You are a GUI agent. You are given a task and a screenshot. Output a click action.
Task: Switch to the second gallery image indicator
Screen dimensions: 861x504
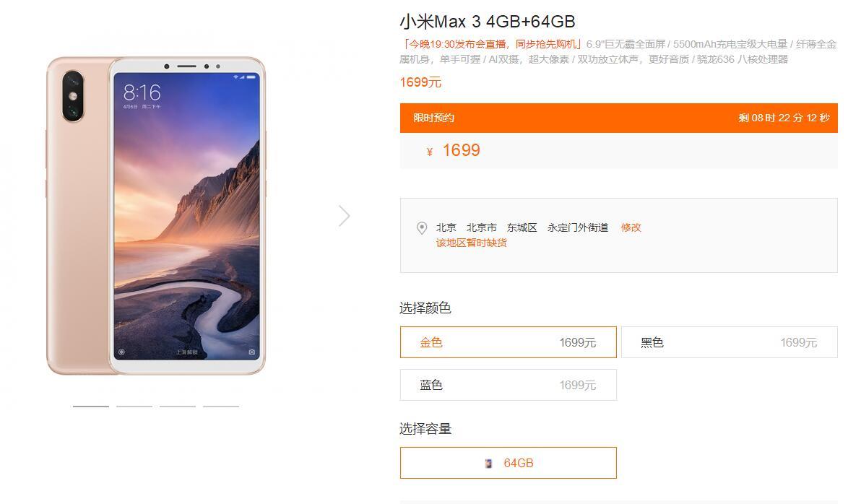pyautogui.click(x=134, y=407)
